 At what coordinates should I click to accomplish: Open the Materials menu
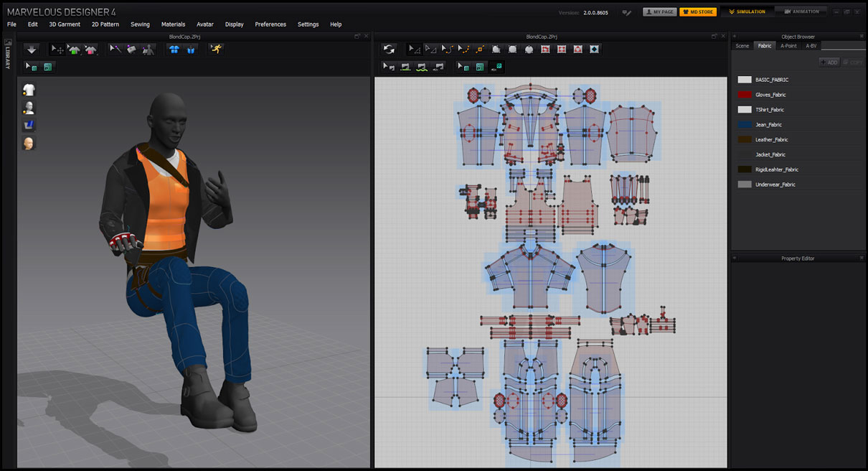[173, 24]
